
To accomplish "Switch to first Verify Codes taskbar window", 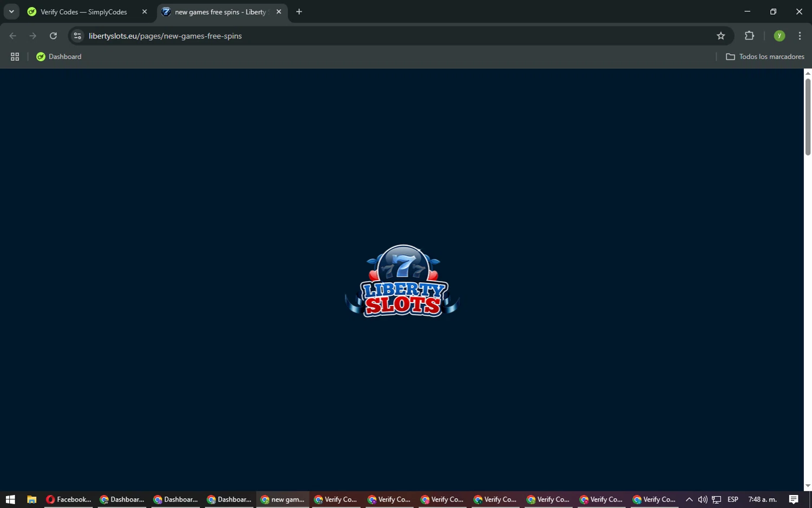I will [x=336, y=499].
